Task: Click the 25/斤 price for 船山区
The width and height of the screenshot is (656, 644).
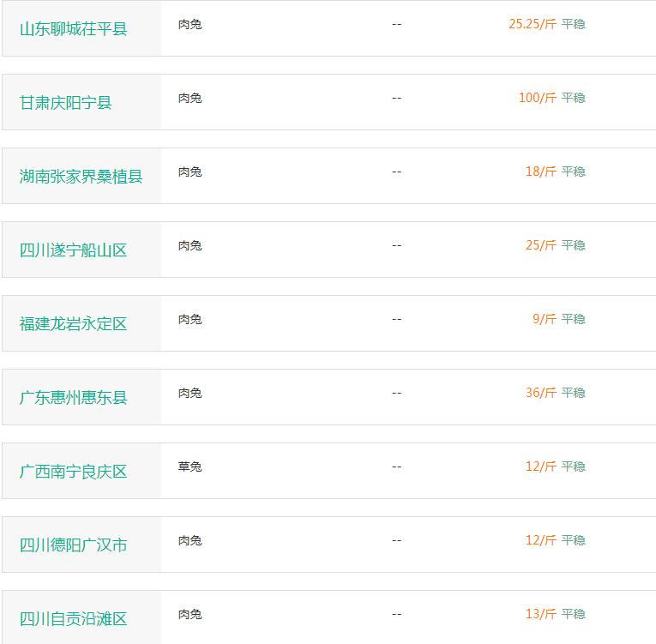Action: pos(541,244)
